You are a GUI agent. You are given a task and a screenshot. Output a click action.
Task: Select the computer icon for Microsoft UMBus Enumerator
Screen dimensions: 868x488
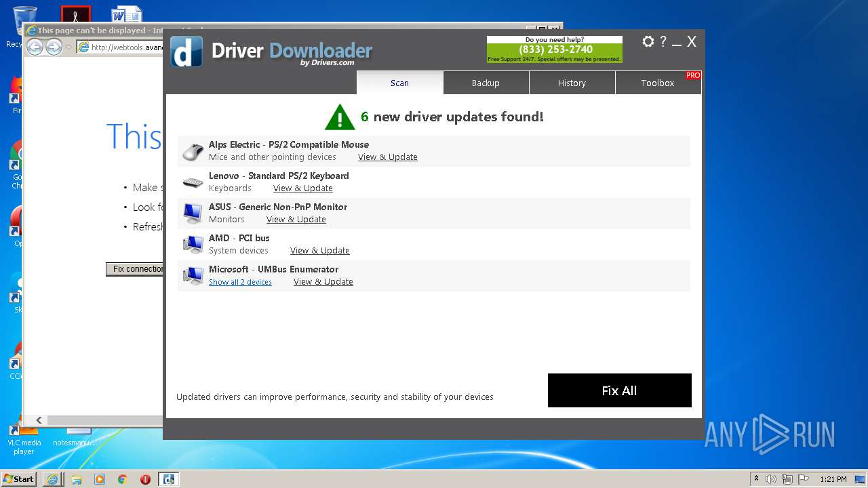[193, 276]
